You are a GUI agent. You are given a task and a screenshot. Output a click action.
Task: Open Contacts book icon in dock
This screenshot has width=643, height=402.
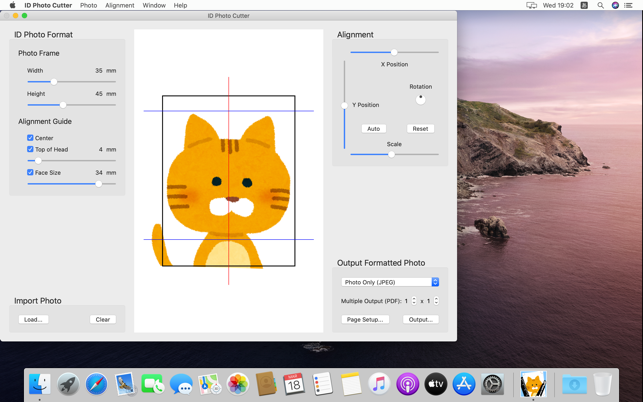point(266,384)
